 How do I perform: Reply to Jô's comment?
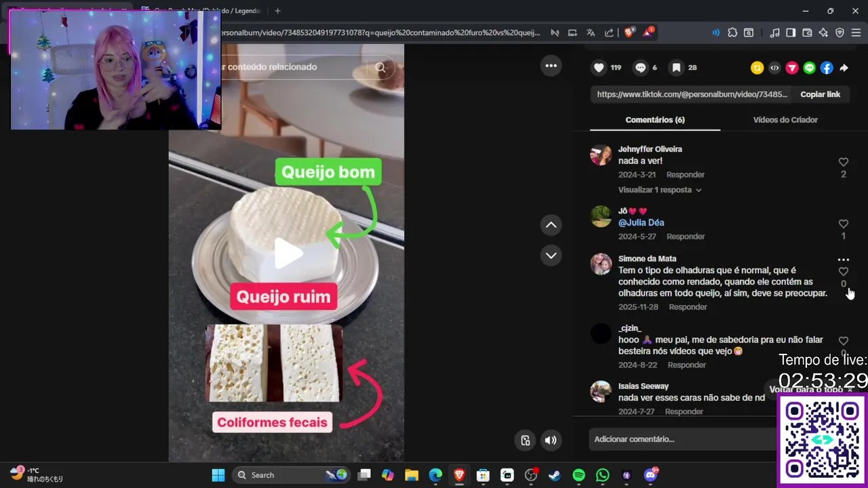[686, 237]
